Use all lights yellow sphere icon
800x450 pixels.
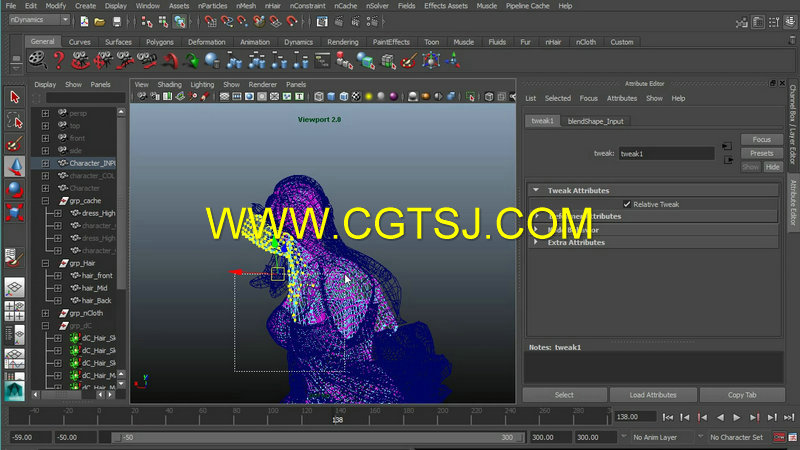(x=368, y=96)
